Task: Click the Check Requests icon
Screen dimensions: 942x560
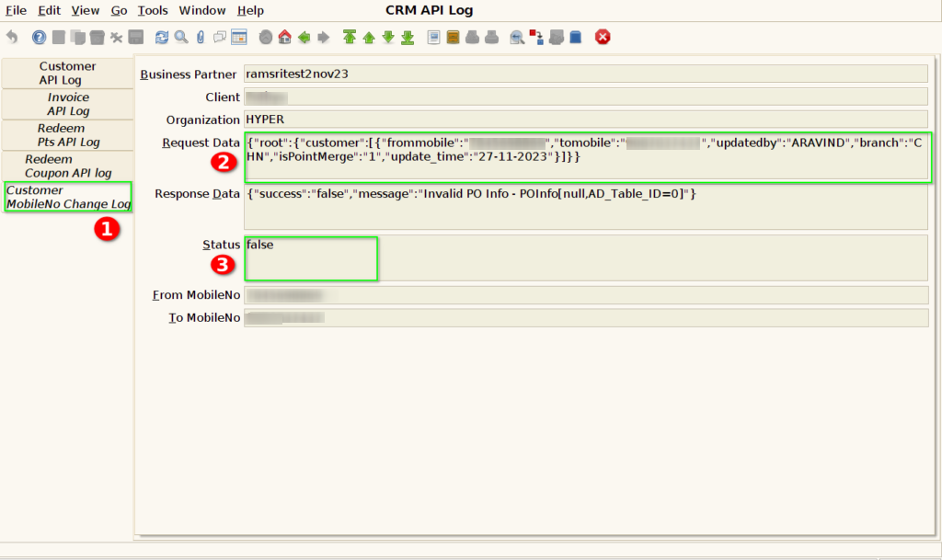Action: [x=557, y=37]
